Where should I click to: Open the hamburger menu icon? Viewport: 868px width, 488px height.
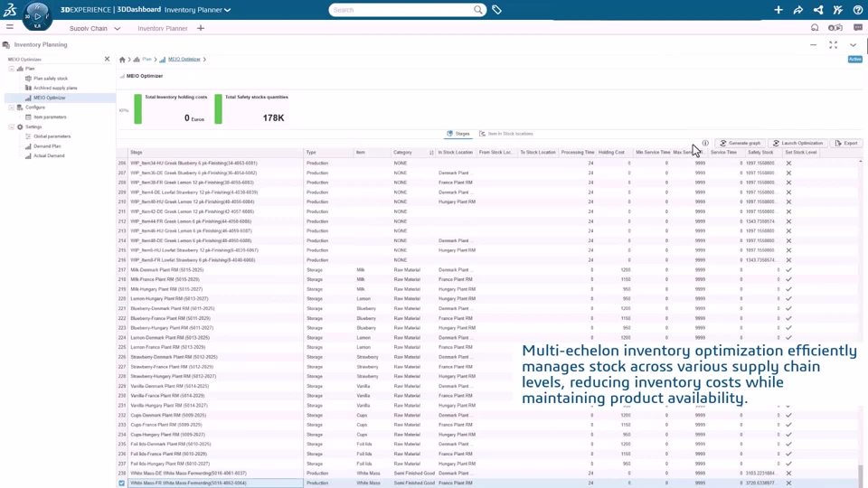click(10, 26)
